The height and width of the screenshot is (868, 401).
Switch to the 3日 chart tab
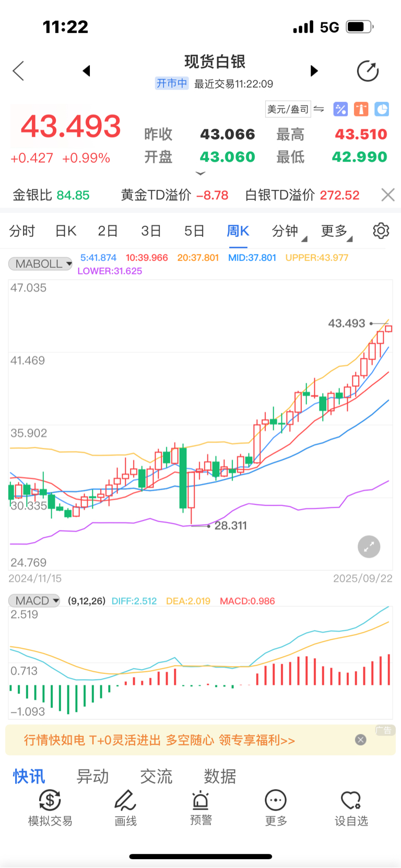151,231
